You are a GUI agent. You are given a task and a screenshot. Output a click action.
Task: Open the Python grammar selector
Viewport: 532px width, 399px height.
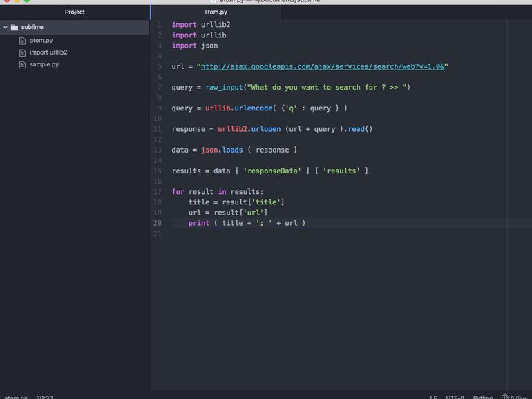click(x=482, y=397)
